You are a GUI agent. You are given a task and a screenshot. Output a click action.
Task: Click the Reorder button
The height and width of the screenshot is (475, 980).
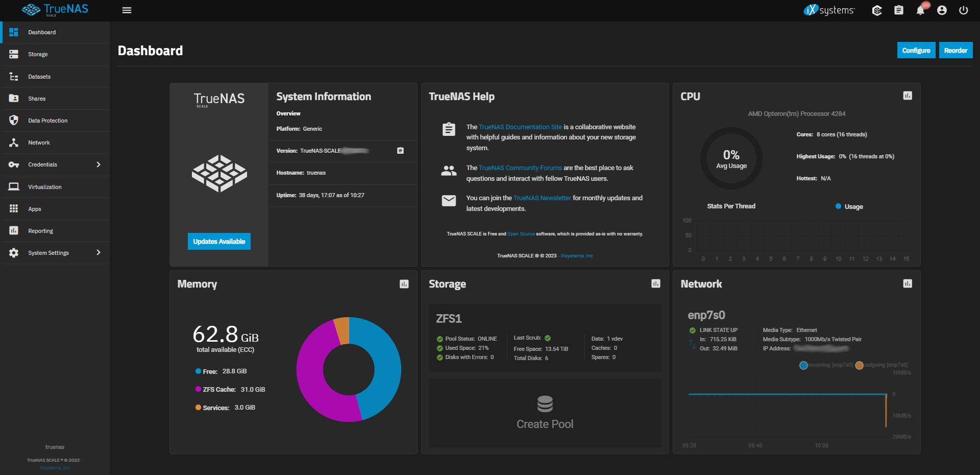[x=955, y=50]
